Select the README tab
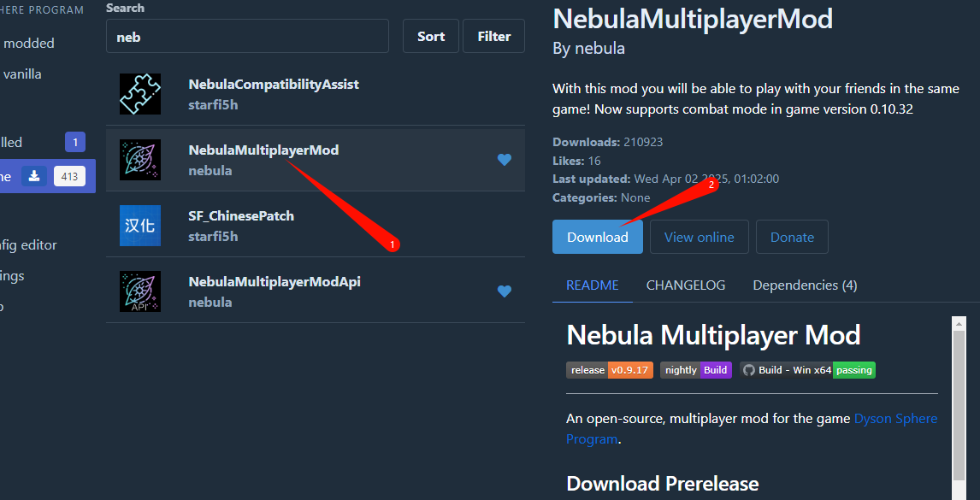Viewport: 980px width, 500px height. point(592,285)
